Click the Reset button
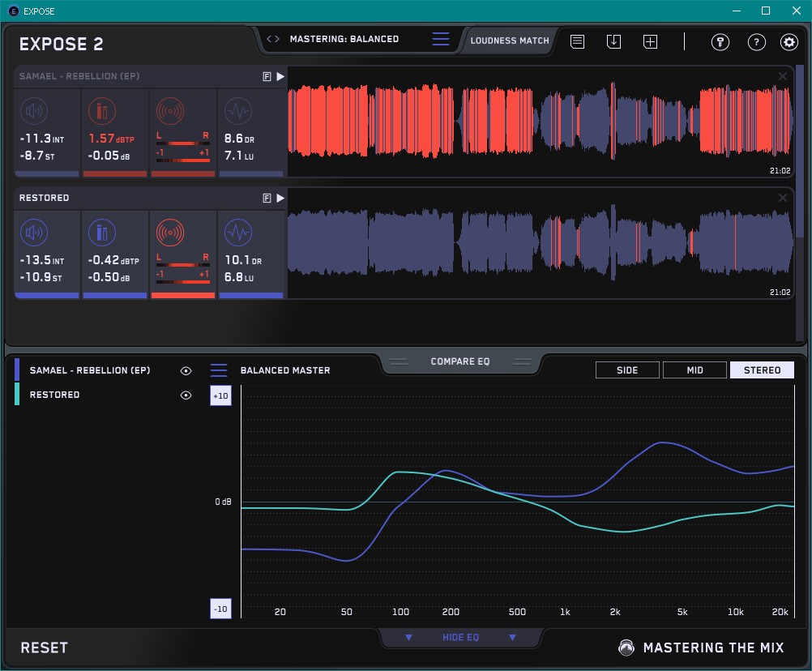 pos(45,647)
